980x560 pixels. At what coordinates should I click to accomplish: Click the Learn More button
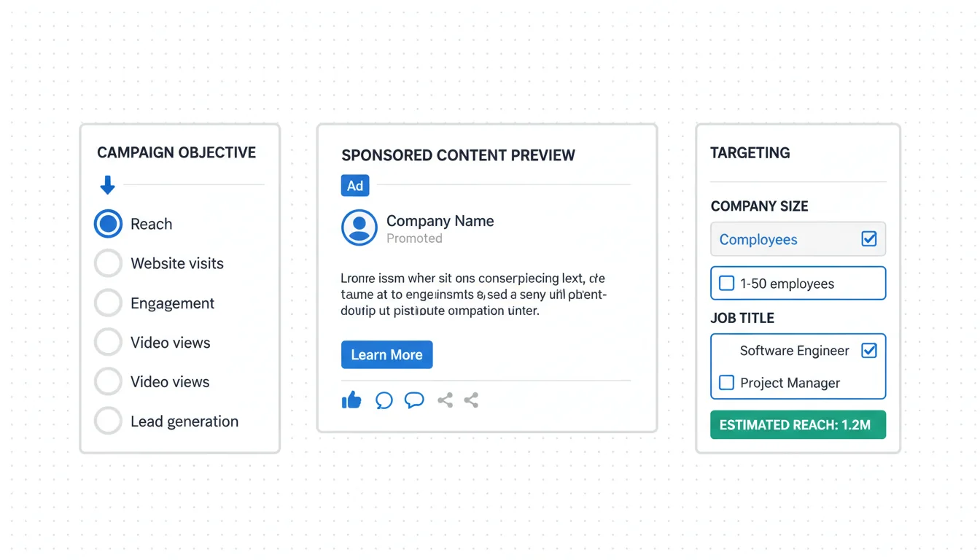click(386, 354)
